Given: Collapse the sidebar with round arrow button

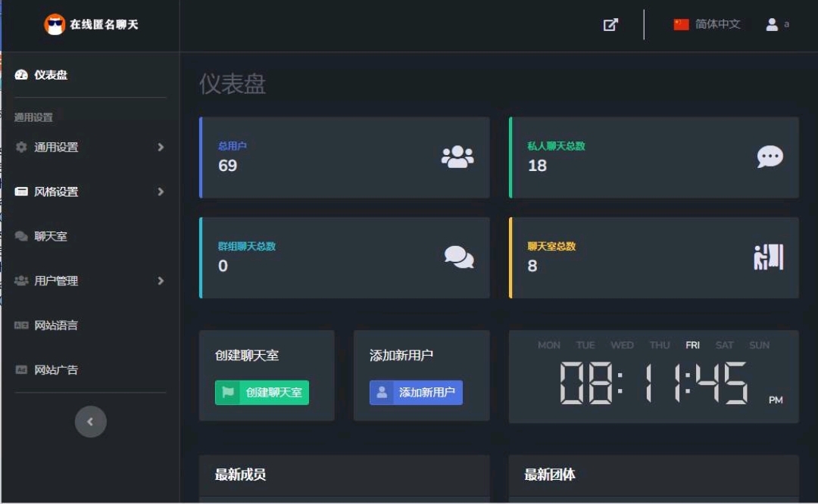Looking at the screenshot, I should pos(90,422).
